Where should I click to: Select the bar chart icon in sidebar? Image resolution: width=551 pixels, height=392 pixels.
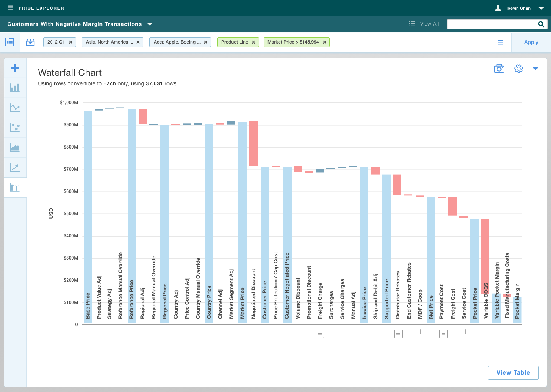click(x=15, y=88)
